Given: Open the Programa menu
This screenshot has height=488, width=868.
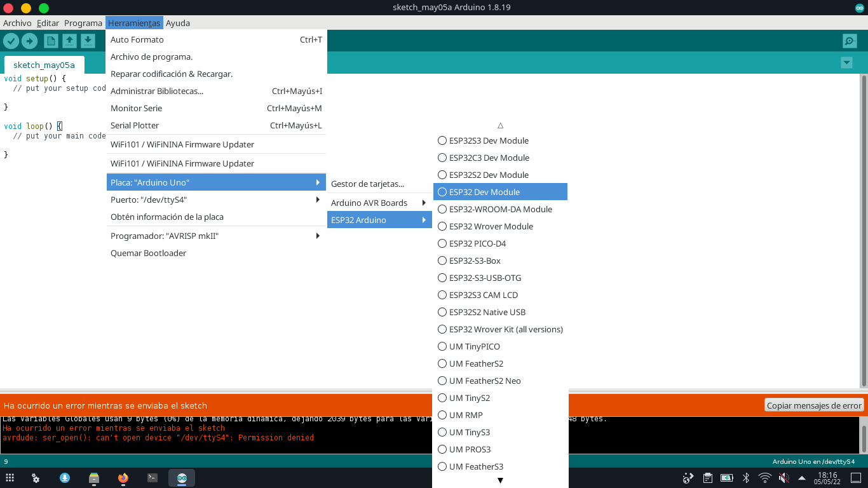Looking at the screenshot, I should (83, 23).
